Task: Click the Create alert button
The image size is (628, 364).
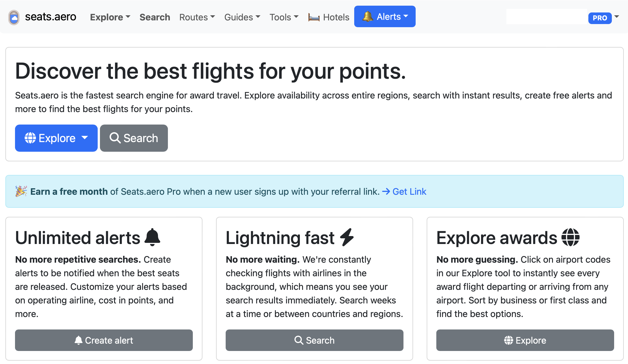Action: 104,340
